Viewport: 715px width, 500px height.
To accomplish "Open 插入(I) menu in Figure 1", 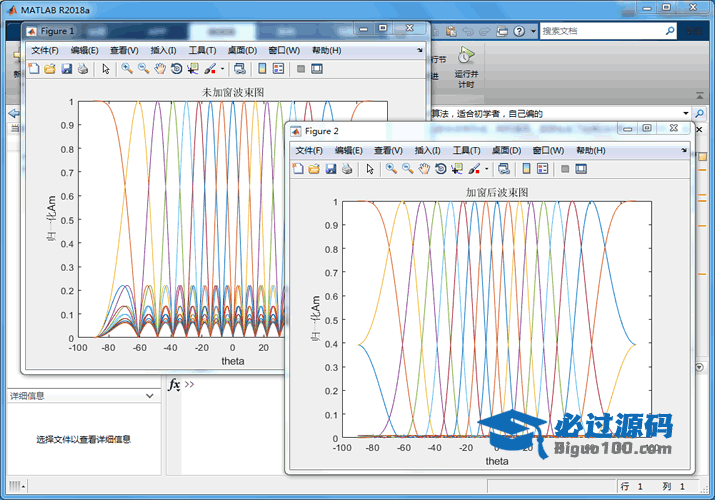I will (163, 50).
